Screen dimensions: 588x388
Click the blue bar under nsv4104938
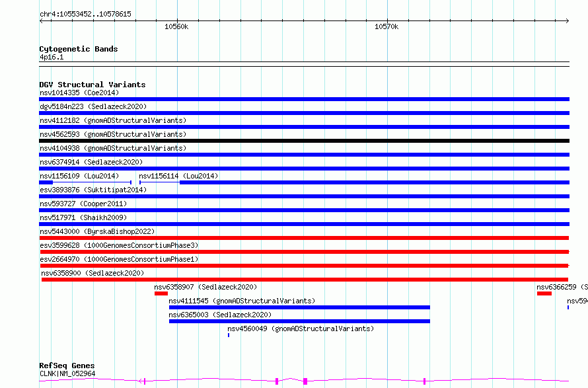tap(304, 155)
